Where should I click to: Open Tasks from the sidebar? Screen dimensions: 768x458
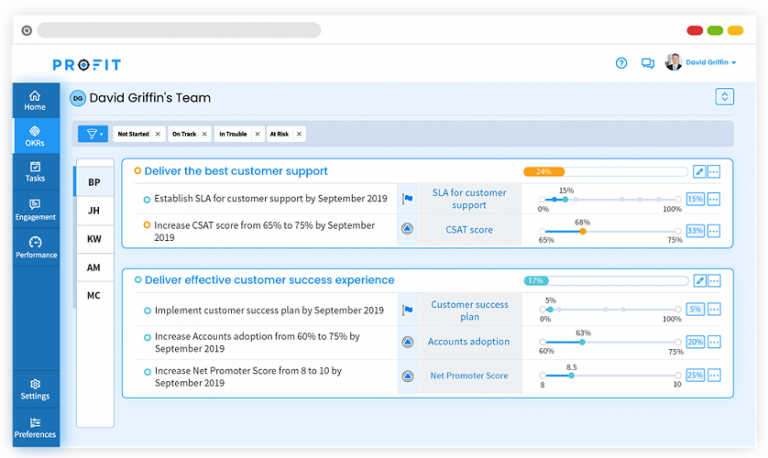pyautogui.click(x=35, y=172)
